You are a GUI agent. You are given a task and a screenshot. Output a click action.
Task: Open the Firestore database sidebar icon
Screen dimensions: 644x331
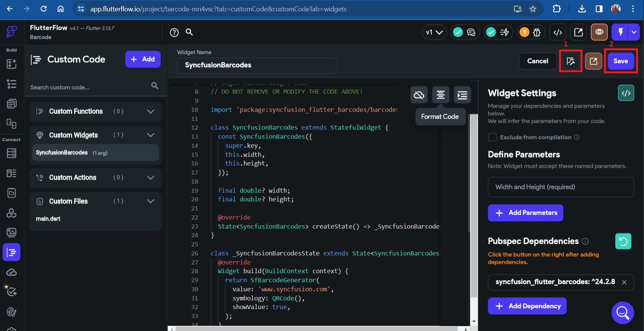[x=12, y=153]
